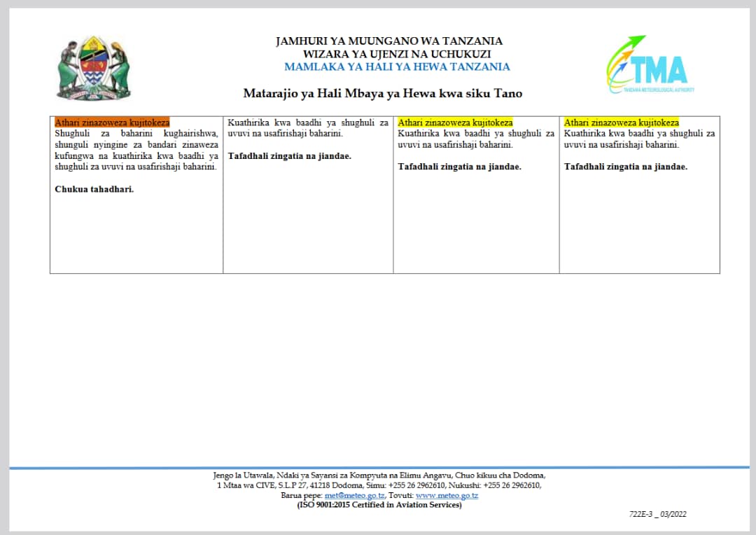Click the ISO 9001:2015 certification text

click(x=379, y=505)
